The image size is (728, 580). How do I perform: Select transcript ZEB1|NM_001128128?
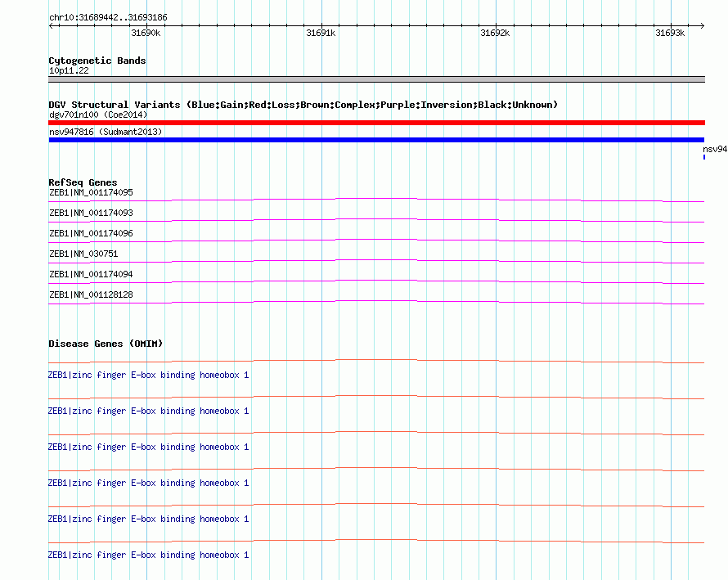pyautogui.click(x=91, y=294)
